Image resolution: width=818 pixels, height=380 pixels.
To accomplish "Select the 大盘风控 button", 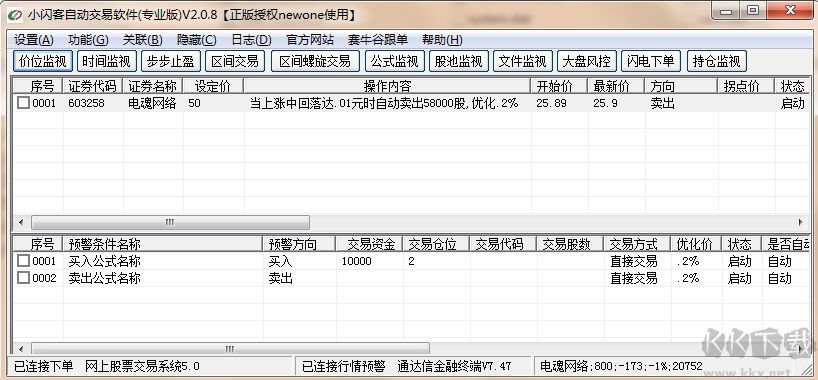I will (x=586, y=62).
